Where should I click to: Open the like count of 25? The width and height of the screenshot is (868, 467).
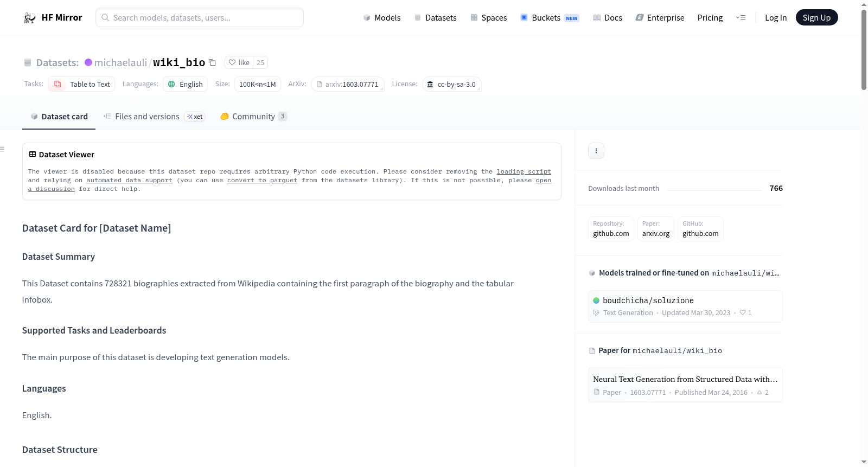click(x=260, y=62)
